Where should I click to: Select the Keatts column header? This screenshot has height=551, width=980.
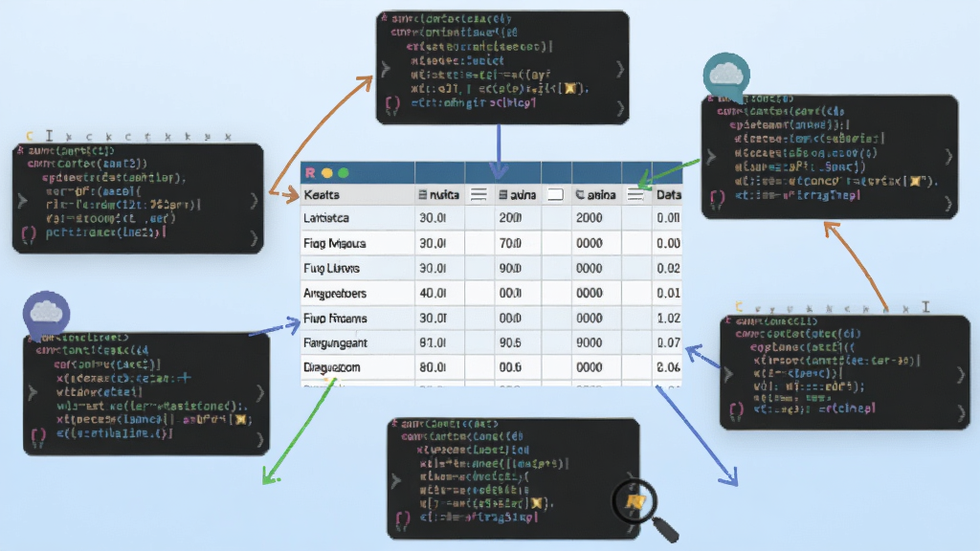click(322, 195)
